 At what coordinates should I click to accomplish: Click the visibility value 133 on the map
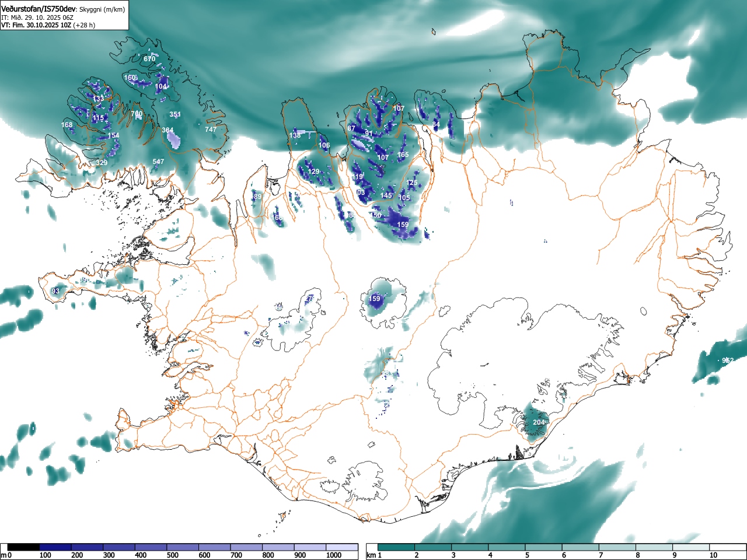pos(98,99)
